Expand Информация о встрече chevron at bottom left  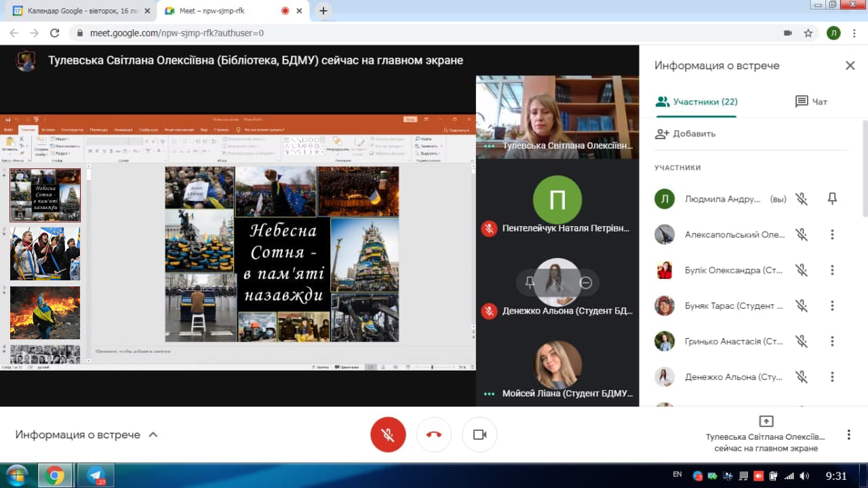click(153, 435)
